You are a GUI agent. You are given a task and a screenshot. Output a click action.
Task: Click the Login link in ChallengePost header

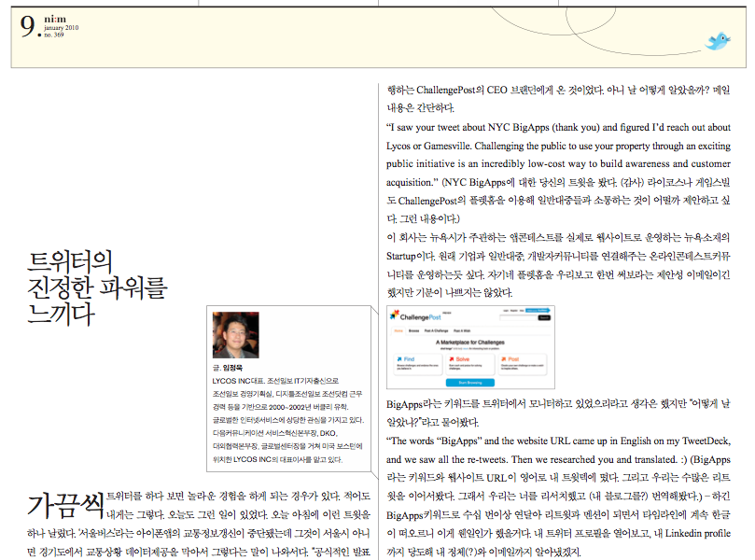coord(506,311)
